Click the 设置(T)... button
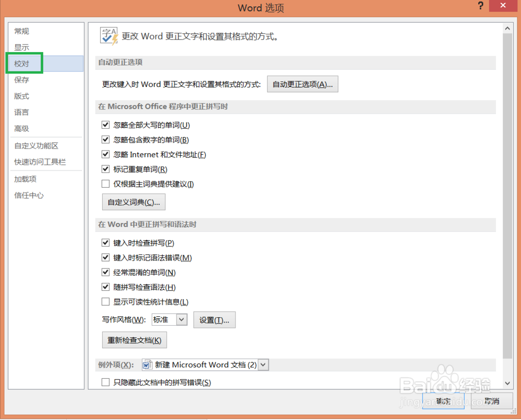This screenshot has height=420, width=521. pos(214,320)
